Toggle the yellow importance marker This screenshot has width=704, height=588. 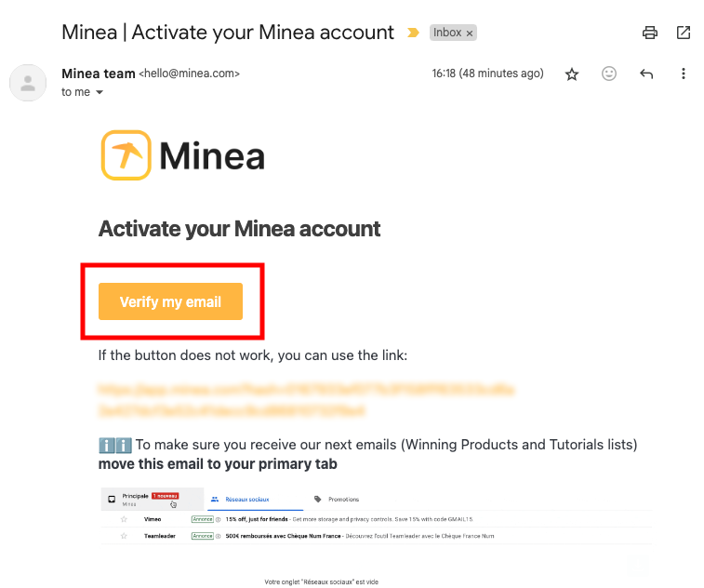413,33
